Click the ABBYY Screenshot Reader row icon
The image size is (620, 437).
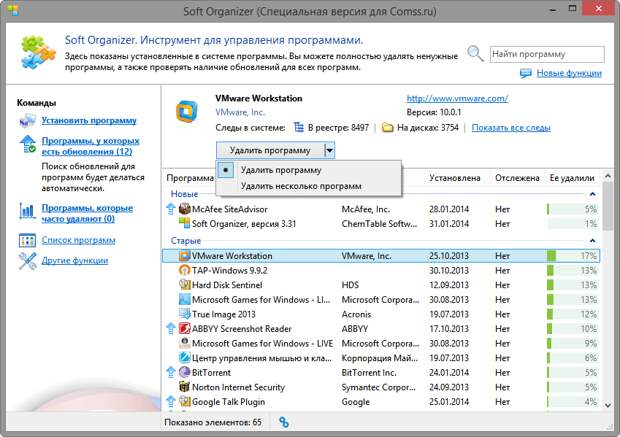coord(184,329)
